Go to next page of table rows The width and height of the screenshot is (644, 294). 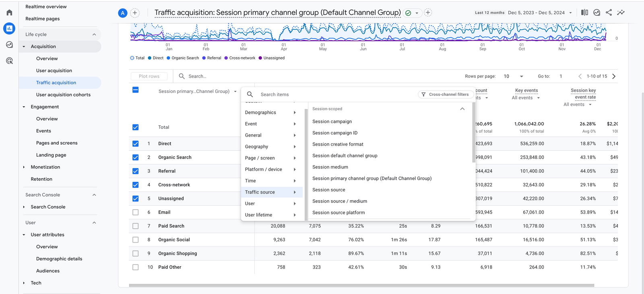click(614, 76)
